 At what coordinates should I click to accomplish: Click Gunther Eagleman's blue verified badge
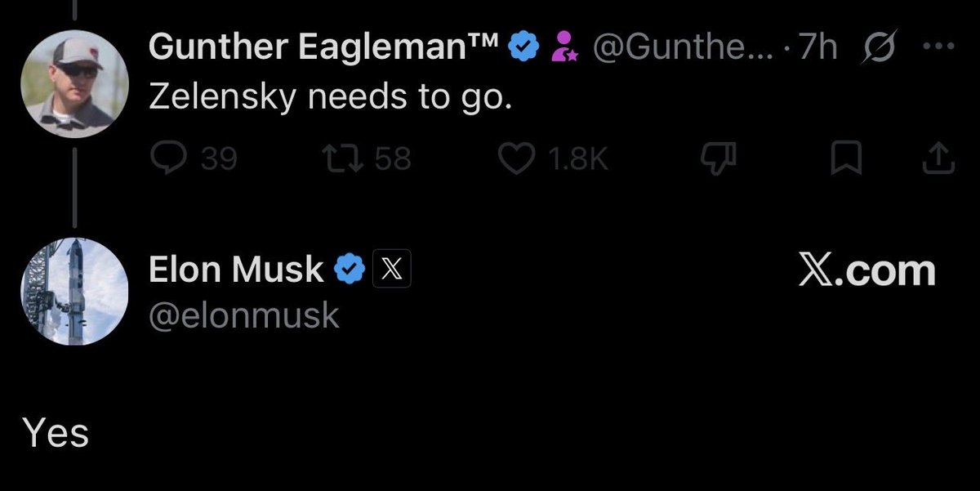523,49
